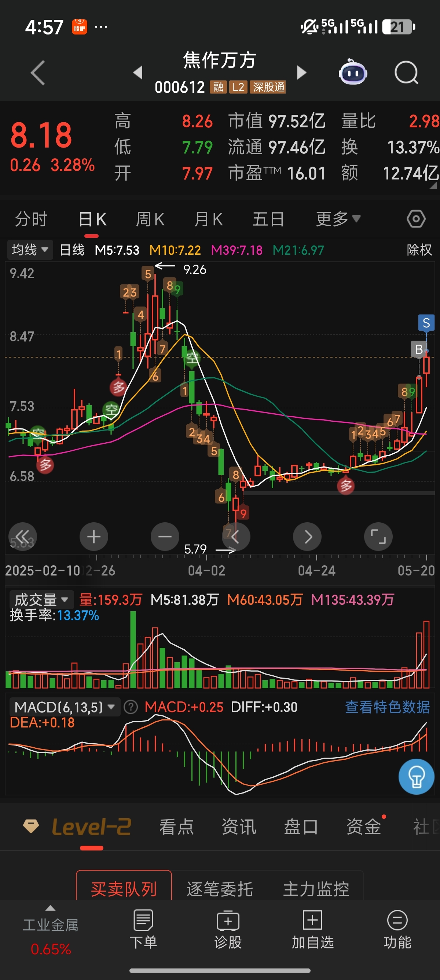Tap the gray B buy marker
The image size is (440, 980).
pos(419,349)
